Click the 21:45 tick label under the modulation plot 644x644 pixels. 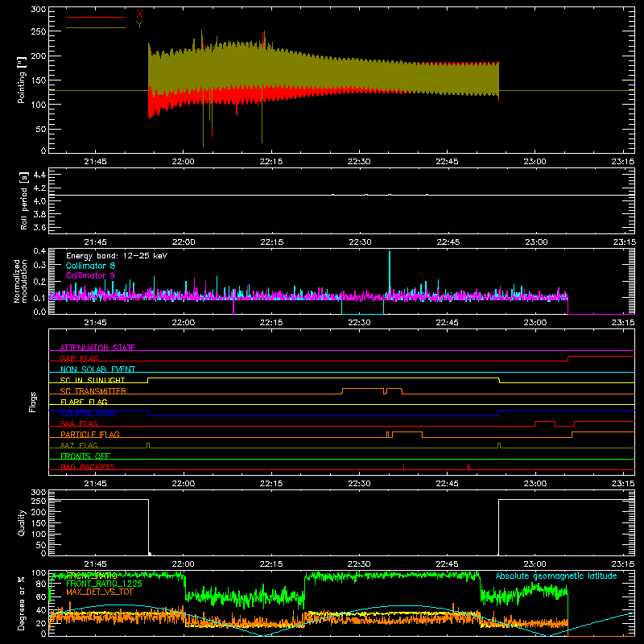point(95,323)
